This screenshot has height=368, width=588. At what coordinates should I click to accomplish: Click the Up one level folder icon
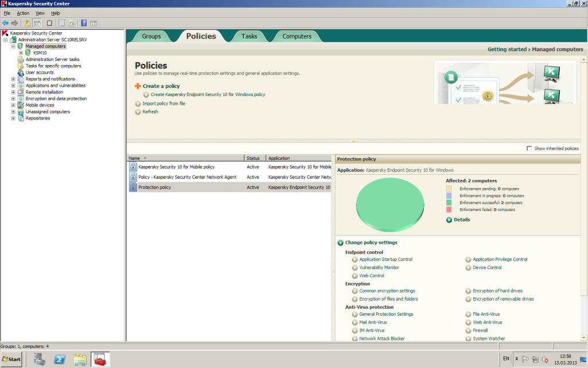[x=27, y=23]
